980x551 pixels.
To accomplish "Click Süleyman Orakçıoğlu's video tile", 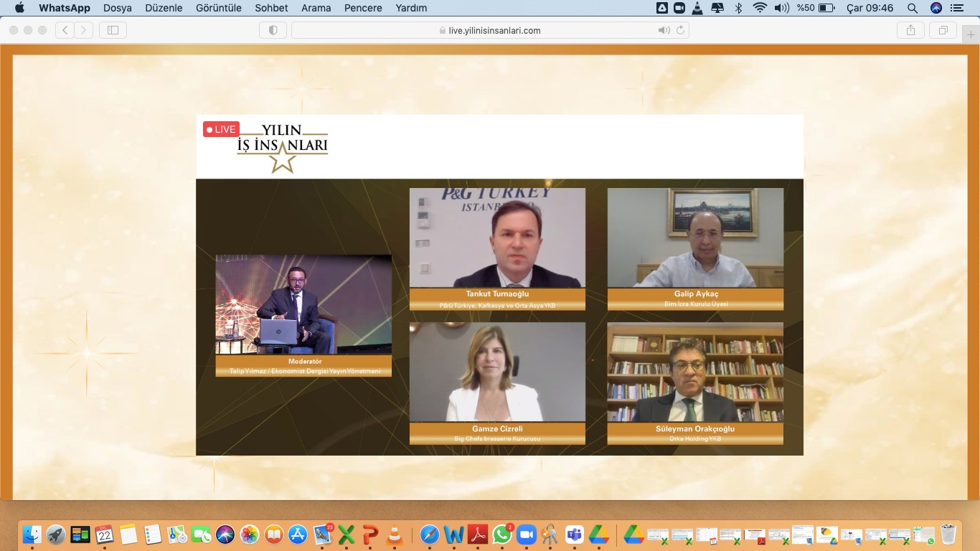I will (695, 372).
